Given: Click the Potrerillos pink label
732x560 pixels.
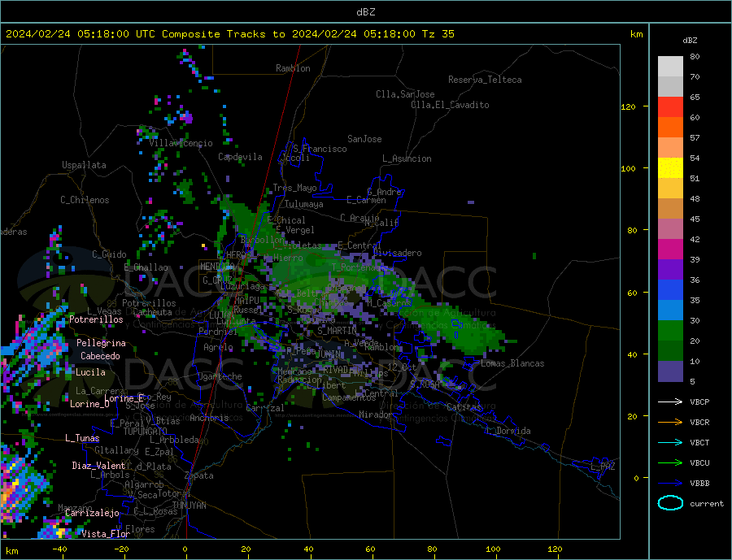Looking at the screenshot, I should pyautogui.click(x=96, y=319).
